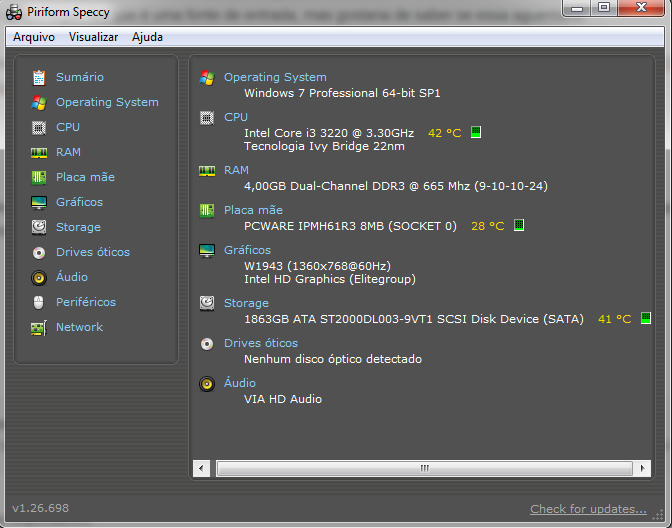The height and width of the screenshot is (528, 672).
Task: Open the Arquivo menu
Action: (34, 37)
